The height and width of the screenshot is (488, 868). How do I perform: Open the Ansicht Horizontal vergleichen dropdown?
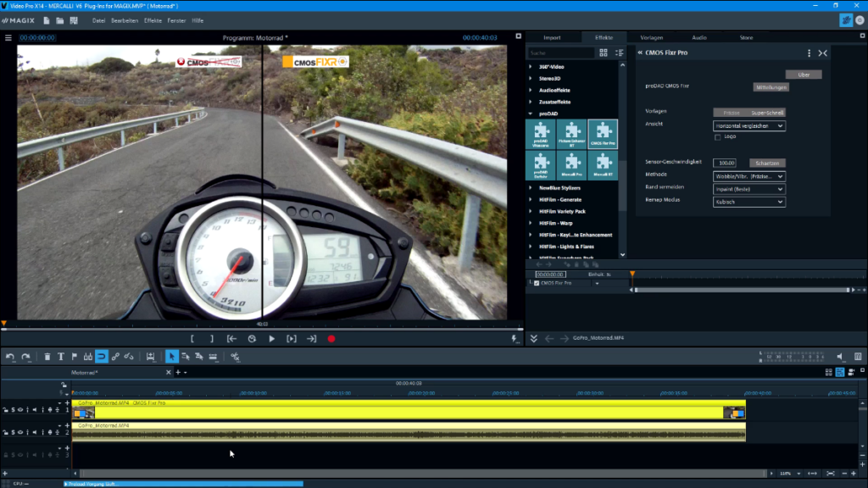click(x=749, y=125)
